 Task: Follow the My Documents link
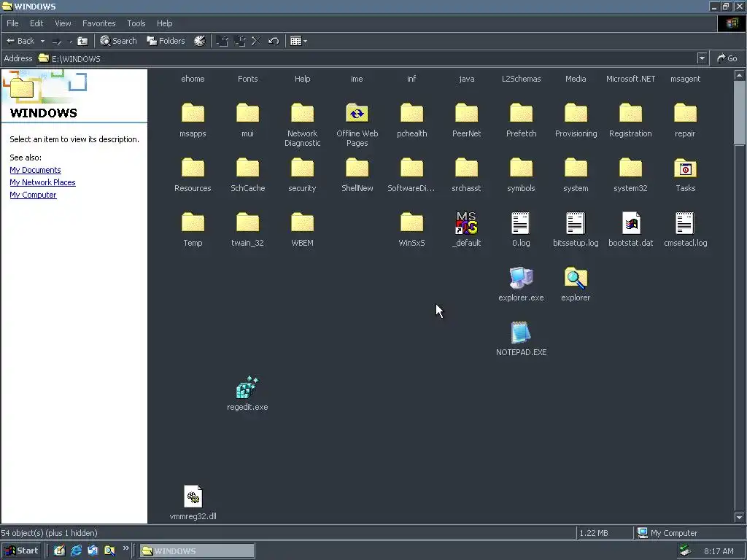35,170
